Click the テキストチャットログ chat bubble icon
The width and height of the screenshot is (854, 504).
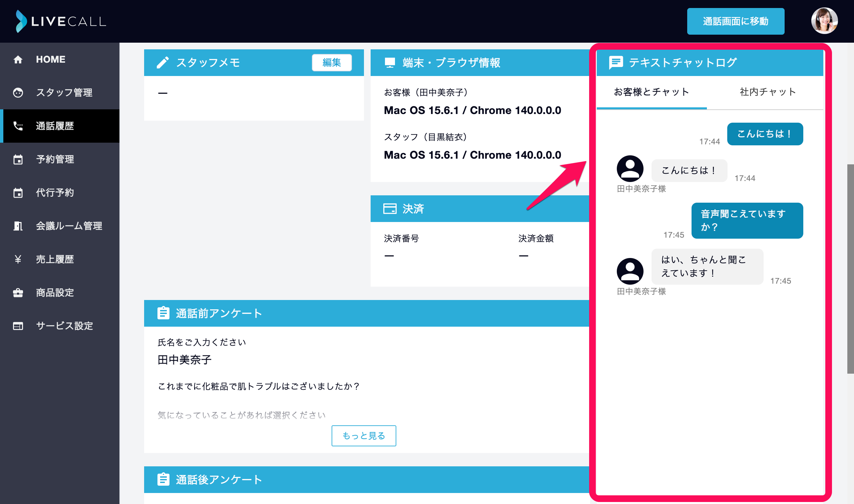pos(616,63)
